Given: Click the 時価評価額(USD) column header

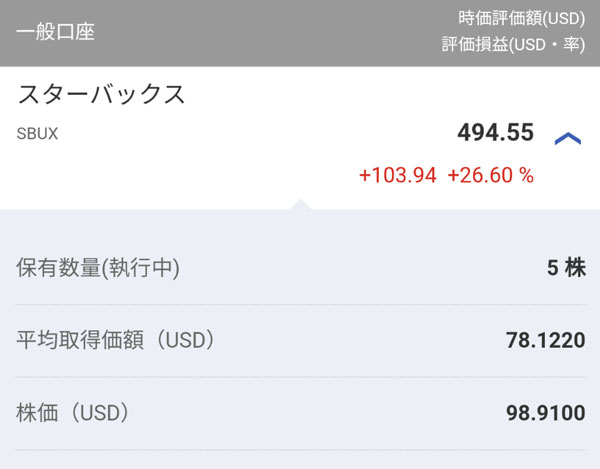Looking at the screenshot, I should tap(520, 18).
